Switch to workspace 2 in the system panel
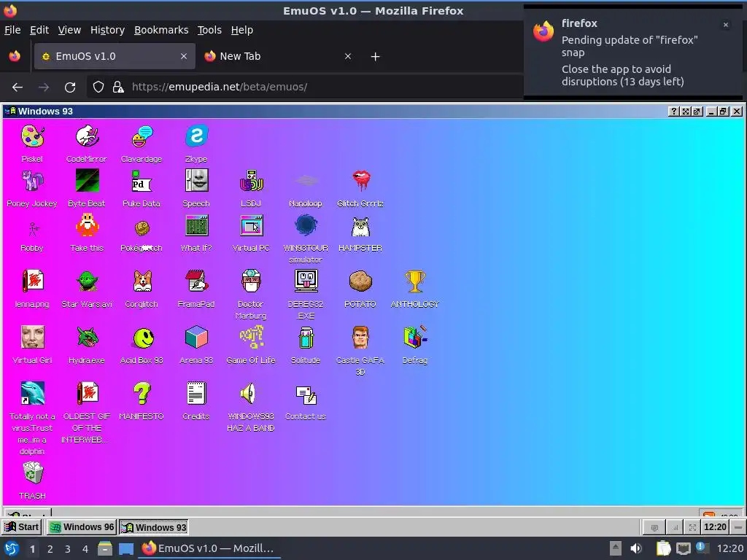 [50, 549]
